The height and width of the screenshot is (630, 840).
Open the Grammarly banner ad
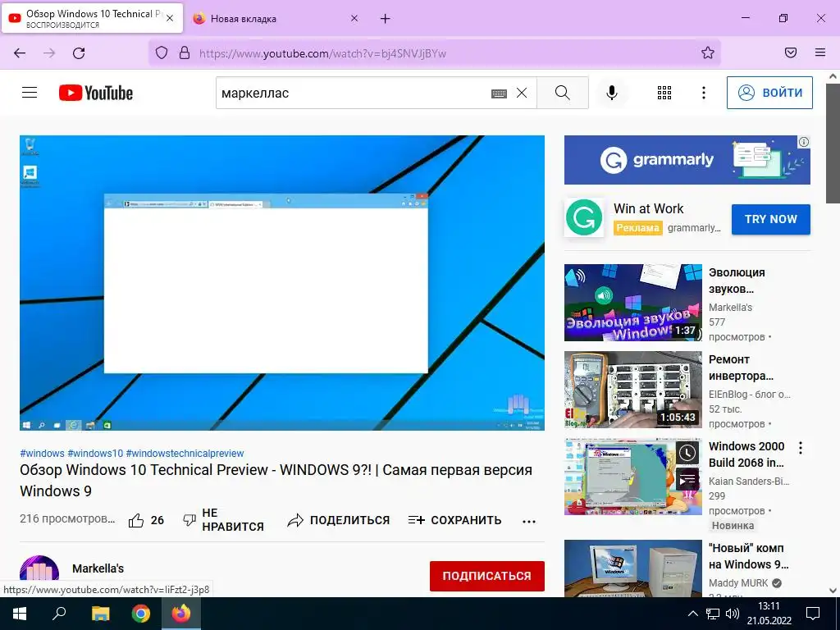pyautogui.click(x=687, y=160)
